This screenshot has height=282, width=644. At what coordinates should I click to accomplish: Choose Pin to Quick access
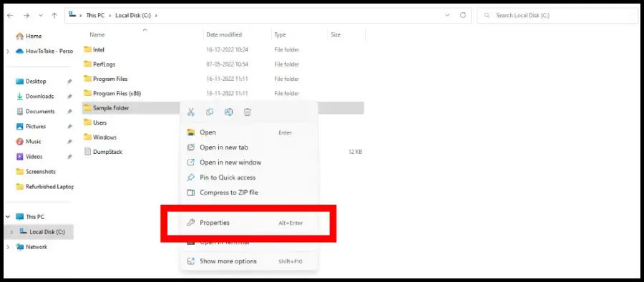pos(249,178)
